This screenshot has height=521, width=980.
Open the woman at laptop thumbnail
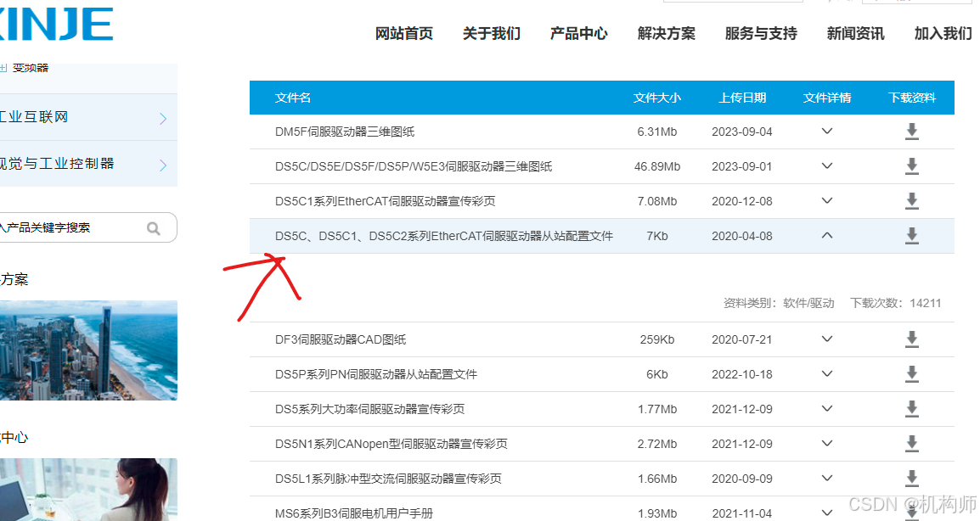coord(88,490)
